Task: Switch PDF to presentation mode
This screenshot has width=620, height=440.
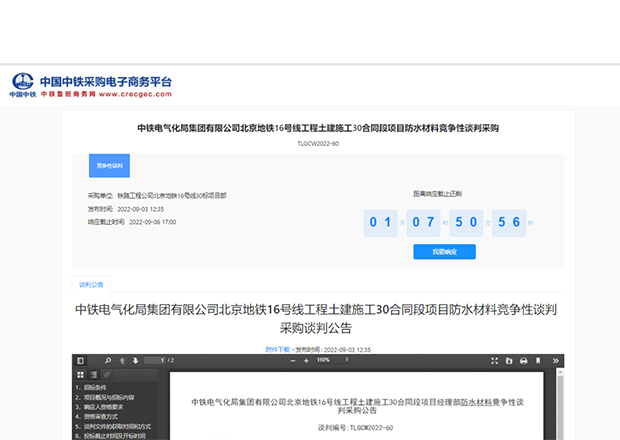Action: pos(494,361)
